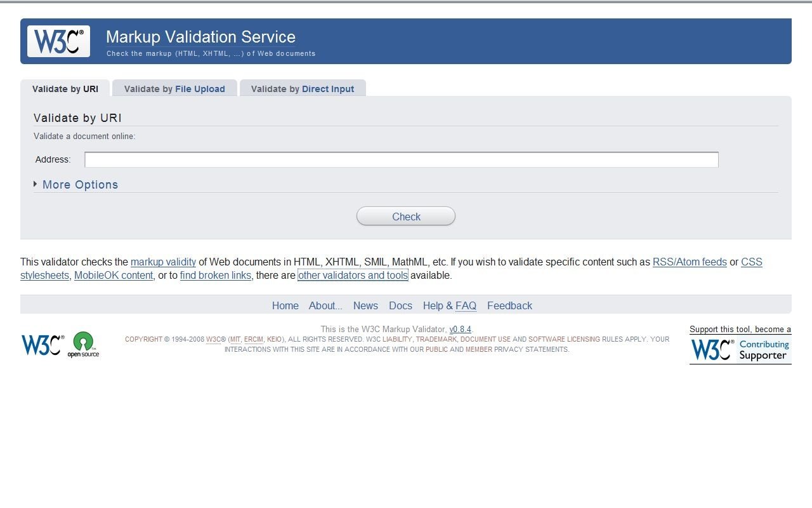Switch to the Validate by URI tab
The width and height of the screenshot is (812, 508).
pyautogui.click(x=65, y=89)
